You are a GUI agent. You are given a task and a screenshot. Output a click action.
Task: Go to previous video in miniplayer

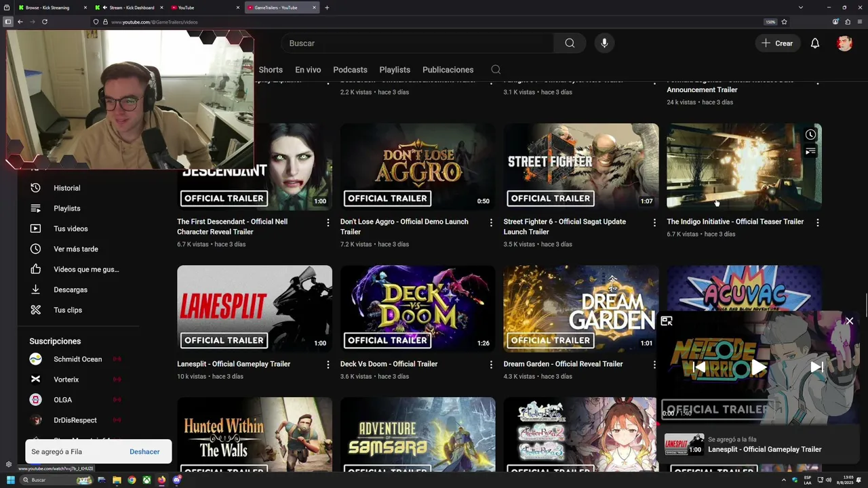pyautogui.click(x=699, y=367)
